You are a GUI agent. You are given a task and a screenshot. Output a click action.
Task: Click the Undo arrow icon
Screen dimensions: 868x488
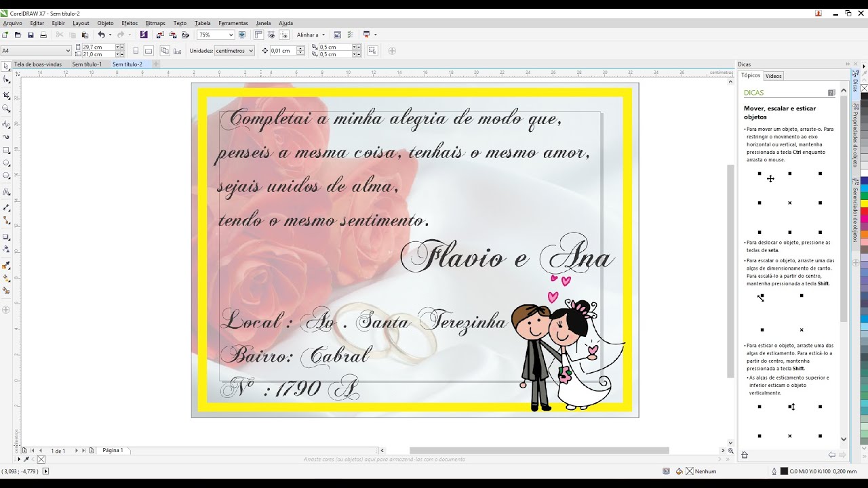click(101, 35)
